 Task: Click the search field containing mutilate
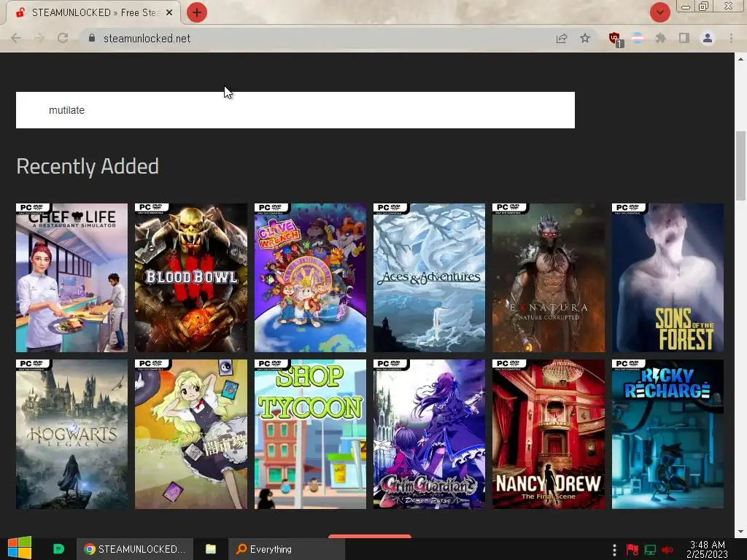click(x=295, y=110)
